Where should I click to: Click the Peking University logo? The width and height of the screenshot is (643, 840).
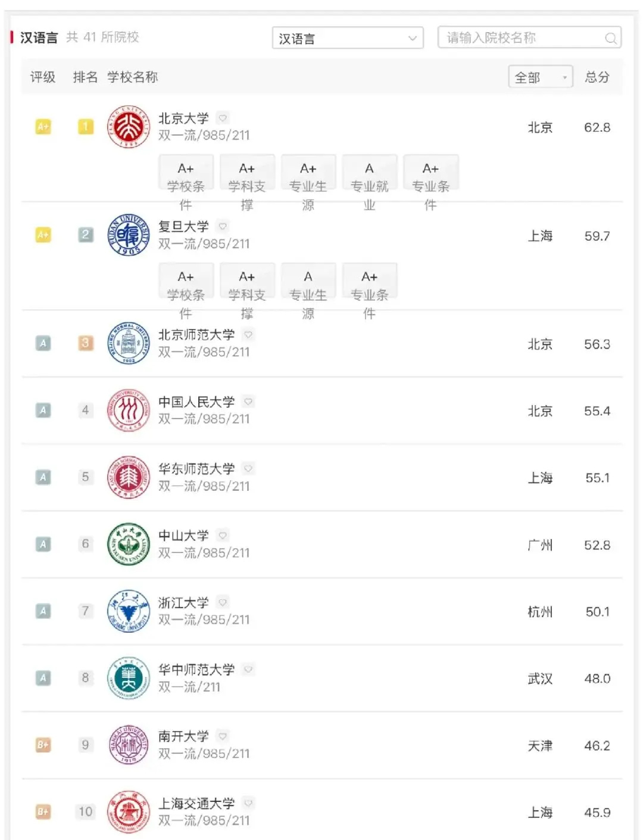click(x=128, y=126)
